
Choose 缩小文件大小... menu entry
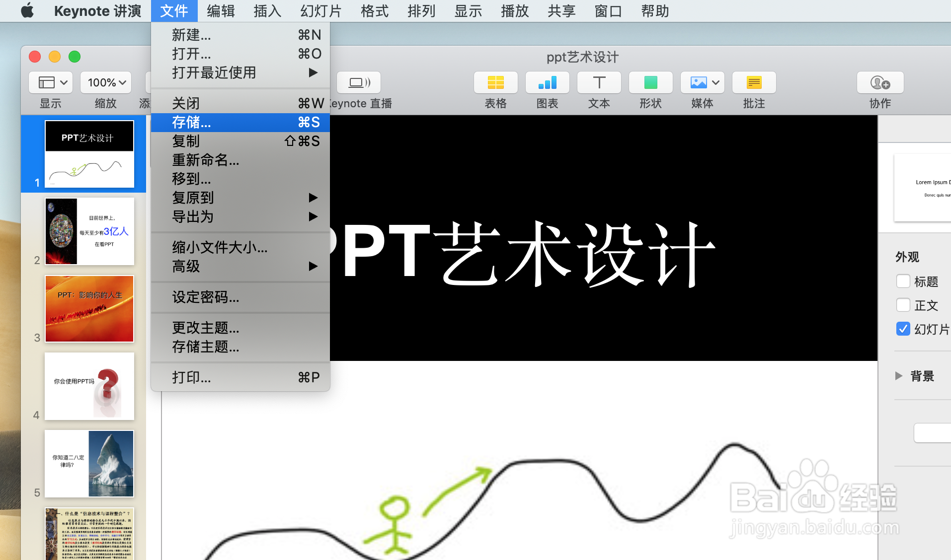tap(240, 247)
